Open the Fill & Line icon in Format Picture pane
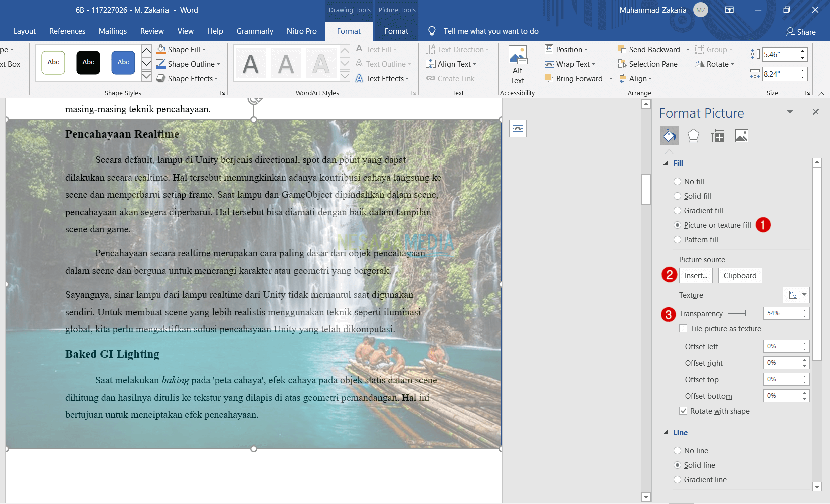This screenshot has height=504, width=830. click(669, 135)
